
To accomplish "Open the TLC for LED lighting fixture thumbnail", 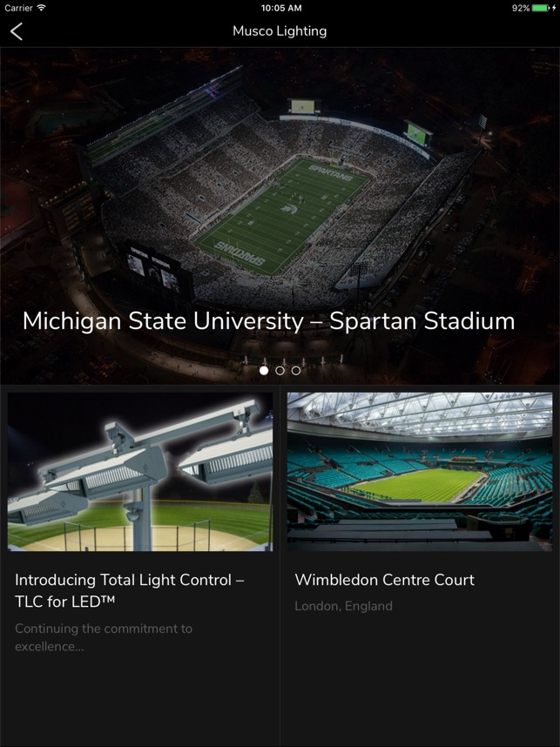I will [140, 472].
